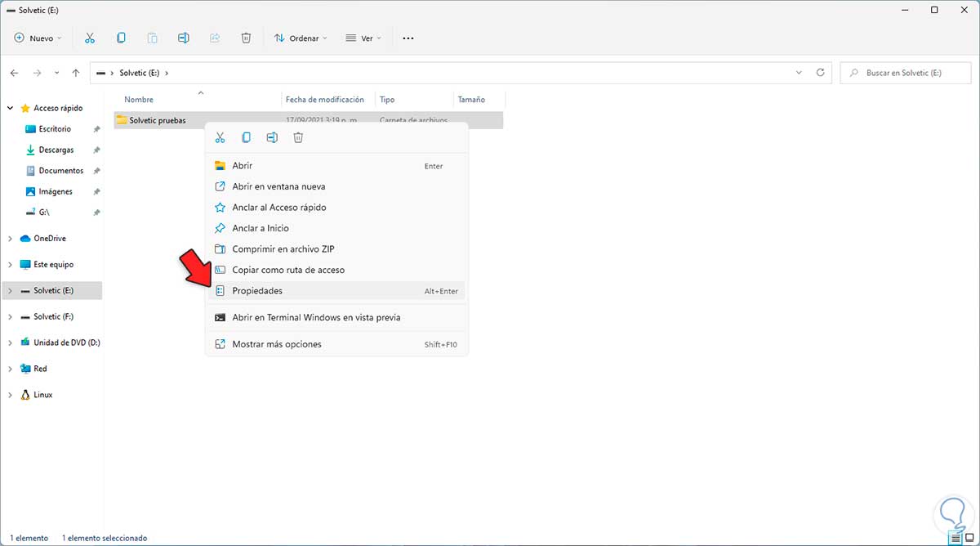
Task: Expand the OneDrive tree node
Action: pos(11,239)
